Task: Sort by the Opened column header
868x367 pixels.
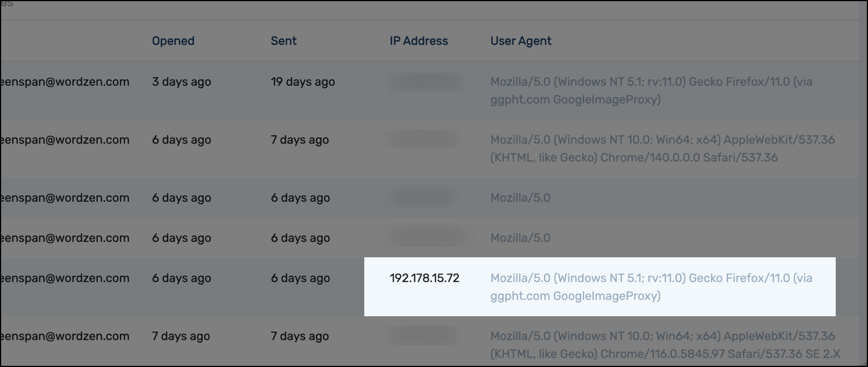Action: [x=173, y=41]
